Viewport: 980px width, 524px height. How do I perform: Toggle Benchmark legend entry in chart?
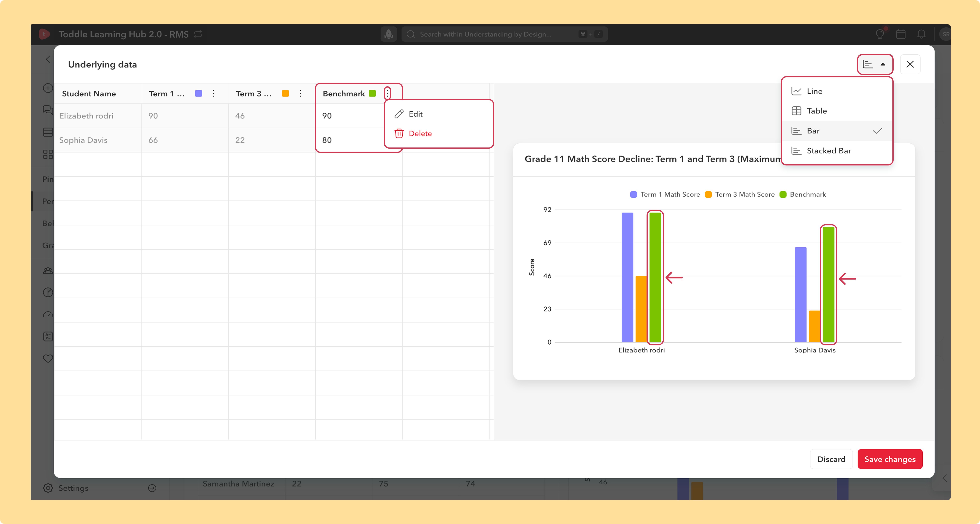803,194
